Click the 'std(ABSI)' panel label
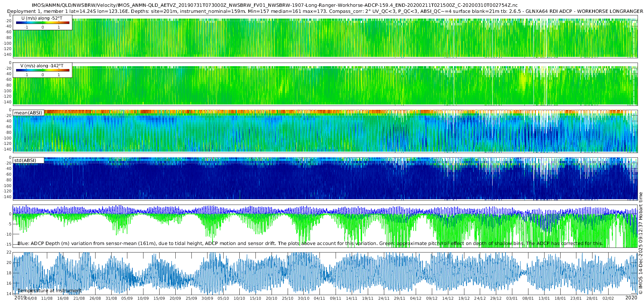The image size is (644, 304). coord(25,160)
